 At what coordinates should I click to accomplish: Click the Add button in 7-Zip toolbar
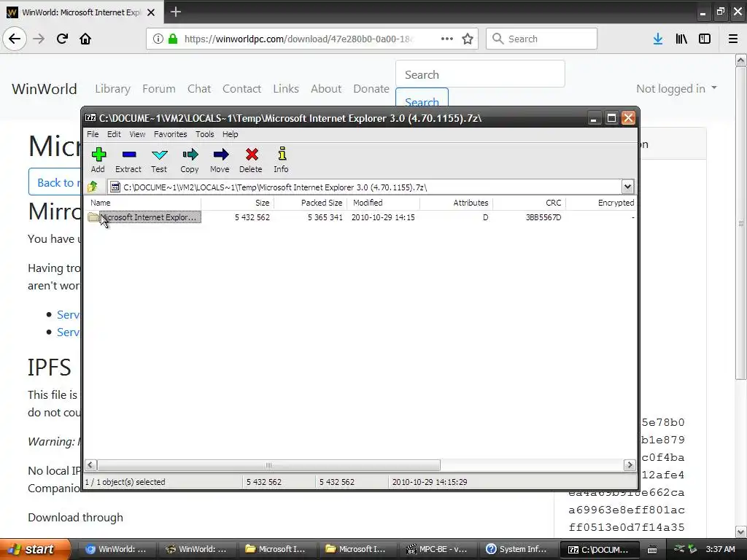point(98,160)
